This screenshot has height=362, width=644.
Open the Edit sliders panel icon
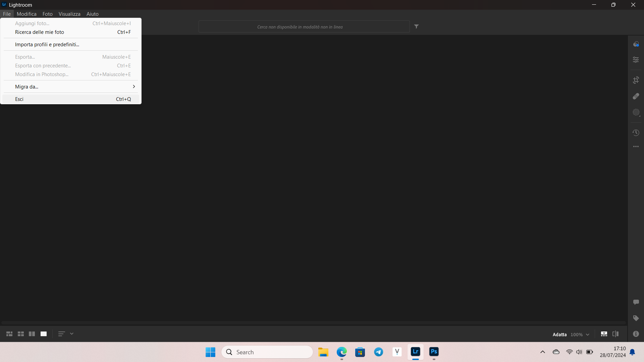pyautogui.click(x=636, y=60)
